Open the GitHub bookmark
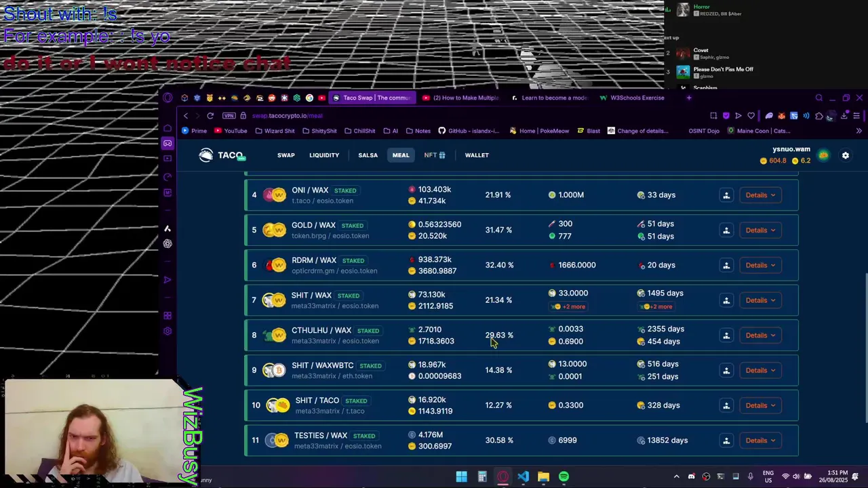This screenshot has width=868, height=488. [469, 131]
